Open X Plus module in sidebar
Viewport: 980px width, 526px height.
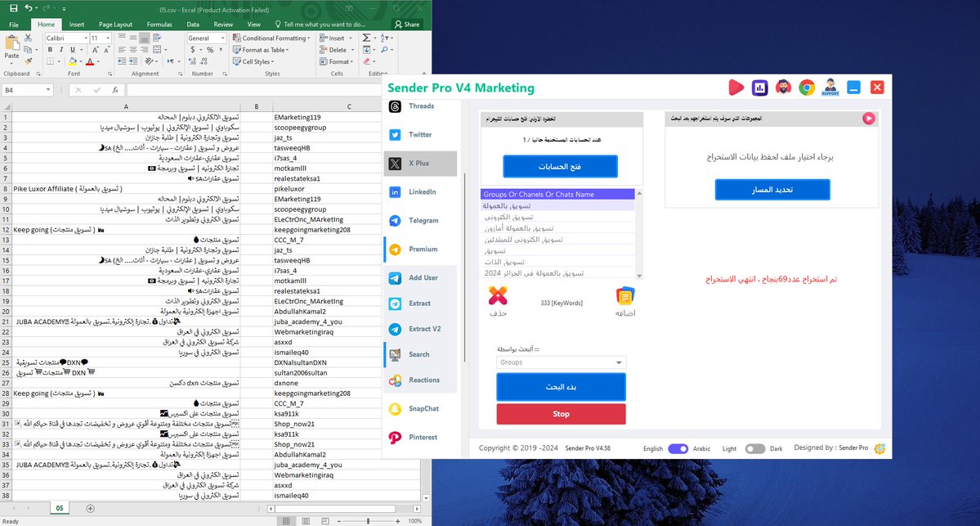click(x=421, y=164)
